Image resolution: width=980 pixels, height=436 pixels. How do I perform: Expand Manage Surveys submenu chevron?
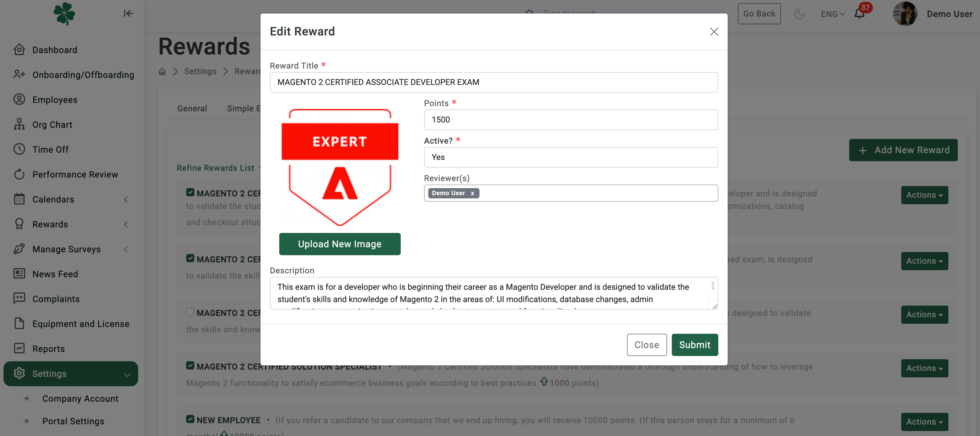click(x=126, y=249)
